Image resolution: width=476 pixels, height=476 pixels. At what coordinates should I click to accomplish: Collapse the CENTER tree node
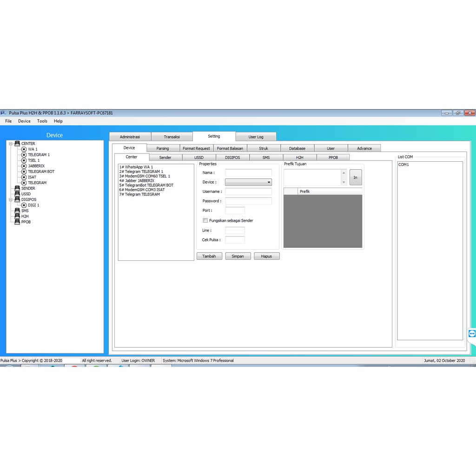[x=11, y=144]
